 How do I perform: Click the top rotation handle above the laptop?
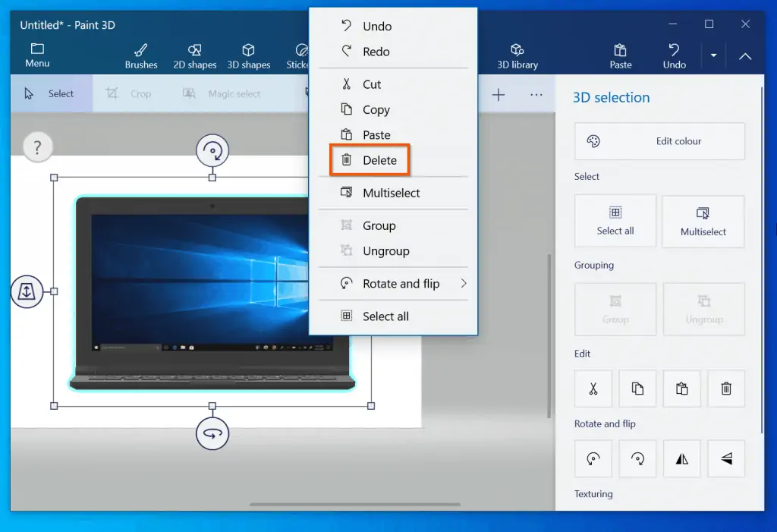[x=212, y=151]
